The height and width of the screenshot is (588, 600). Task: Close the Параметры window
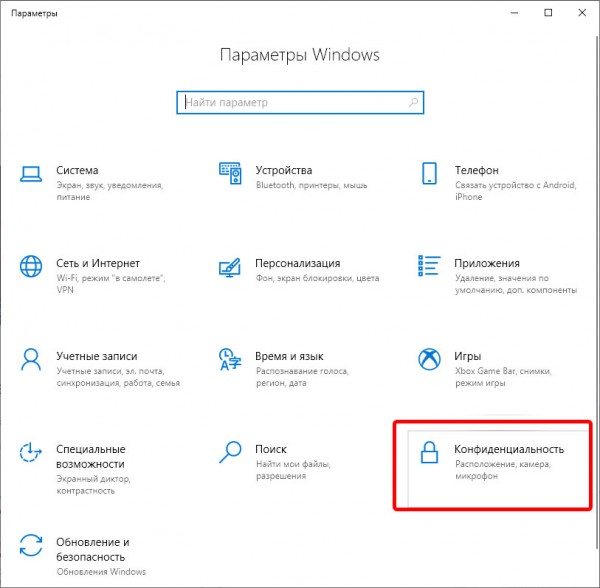582,13
